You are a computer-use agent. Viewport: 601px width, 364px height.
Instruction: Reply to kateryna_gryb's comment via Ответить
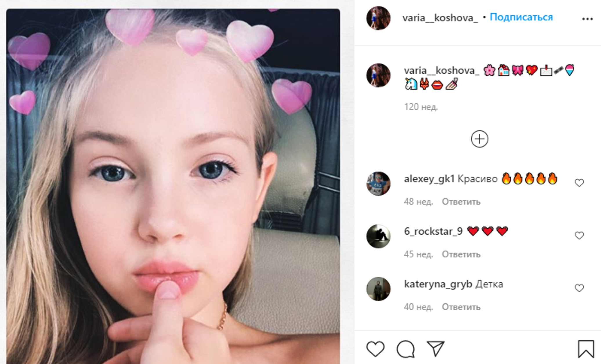[461, 307]
